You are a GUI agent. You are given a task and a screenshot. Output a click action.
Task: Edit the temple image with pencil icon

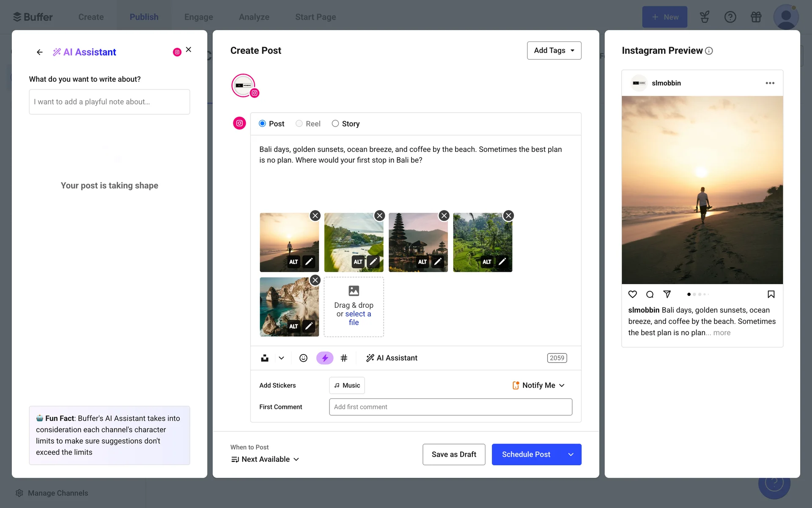click(438, 262)
